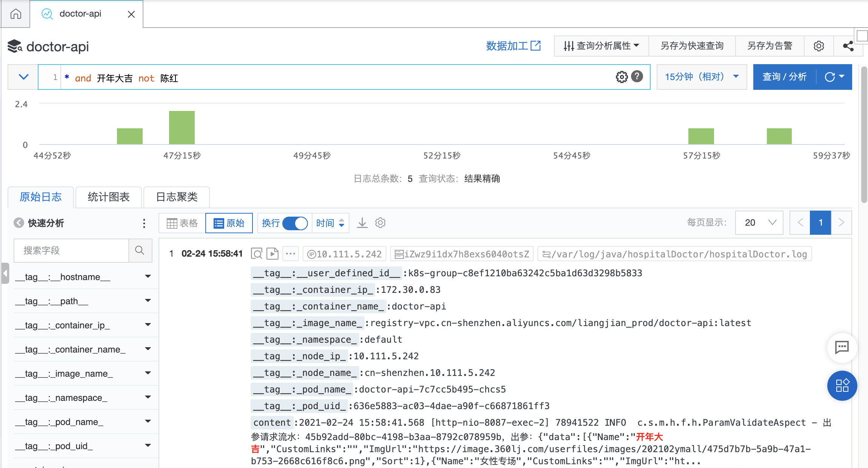The width and height of the screenshot is (868, 468).
Task: Open the 15分钟 time range dropdown
Action: click(702, 77)
